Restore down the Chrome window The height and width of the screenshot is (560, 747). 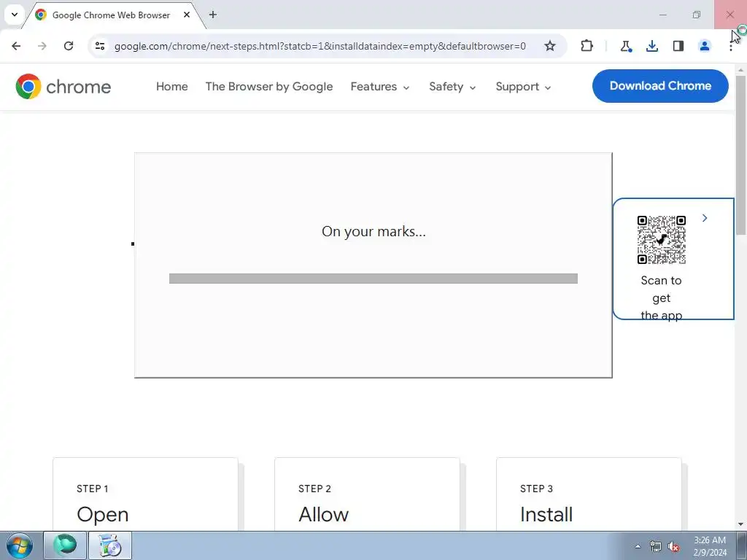click(x=697, y=15)
